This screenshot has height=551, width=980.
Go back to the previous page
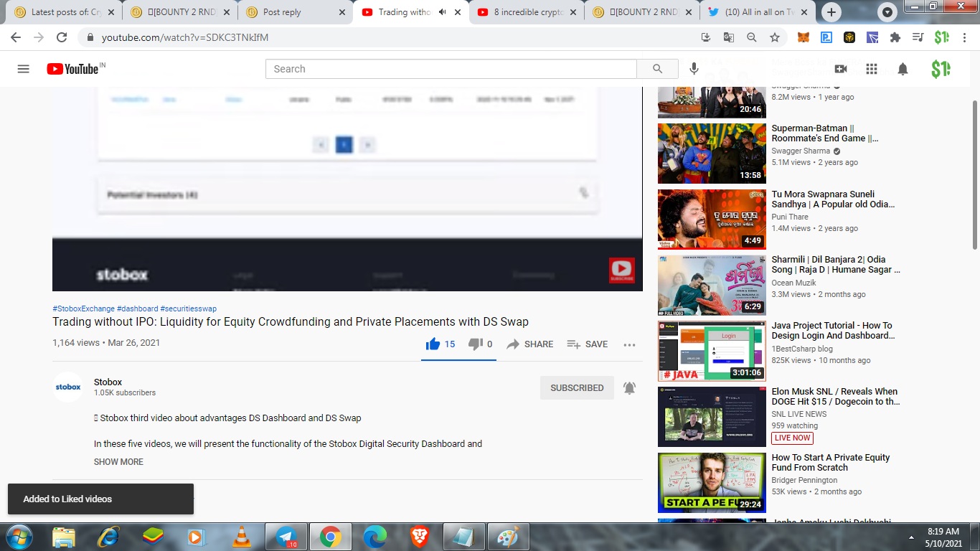(16, 37)
